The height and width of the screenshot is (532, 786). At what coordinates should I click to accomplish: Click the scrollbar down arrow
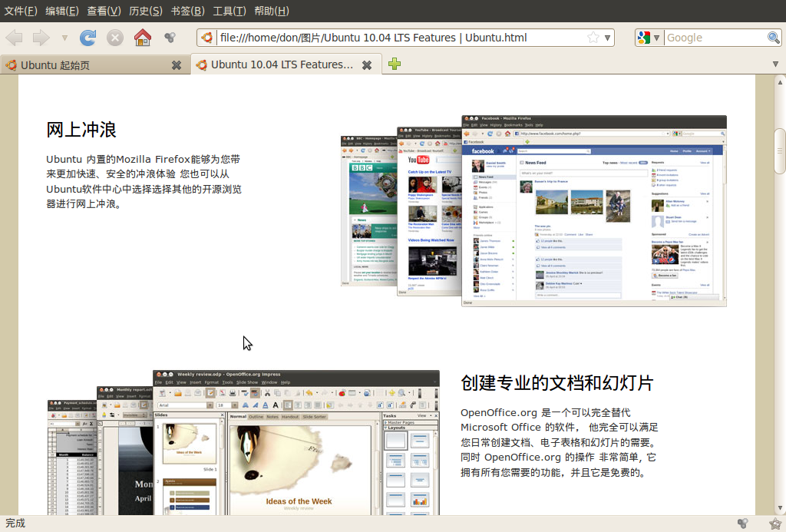pos(780,508)
